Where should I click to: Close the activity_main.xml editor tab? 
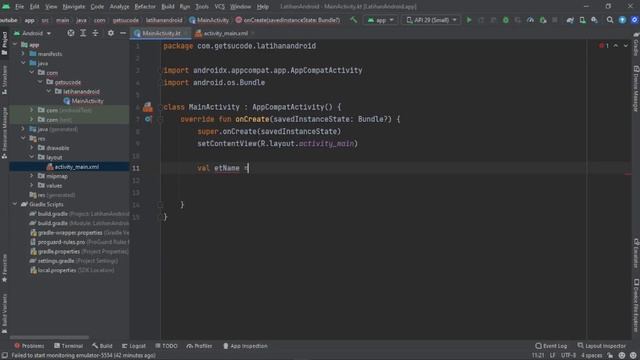pyautogui.click(x=253, y=33)
